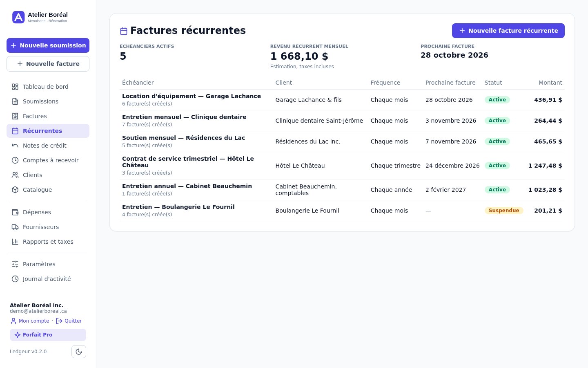Go to Soumissions page
Viewport: 588px width, 368px height.
click(48, 101)
